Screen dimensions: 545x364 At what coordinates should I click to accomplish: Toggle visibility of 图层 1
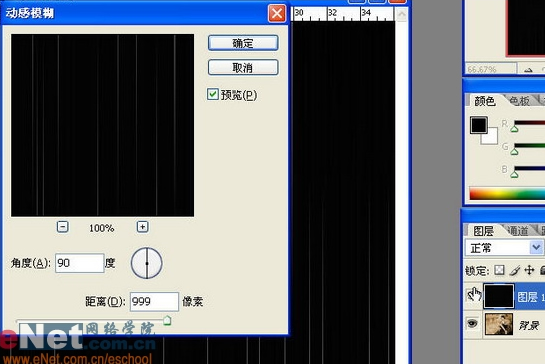[x=473, y=296]
